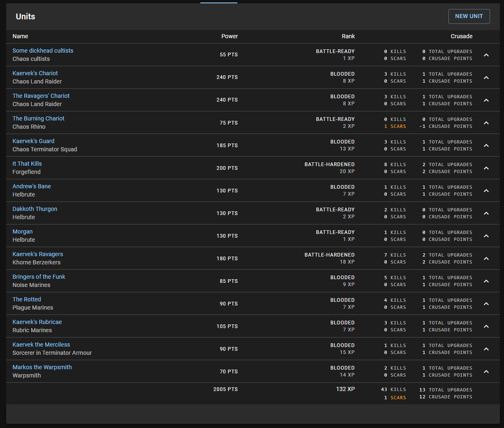The height and width of the screenshot is (428, 504).
Task: Click chevron on Kaervek's Guard row
Action: pyautogui.click(x=486, y=146)
